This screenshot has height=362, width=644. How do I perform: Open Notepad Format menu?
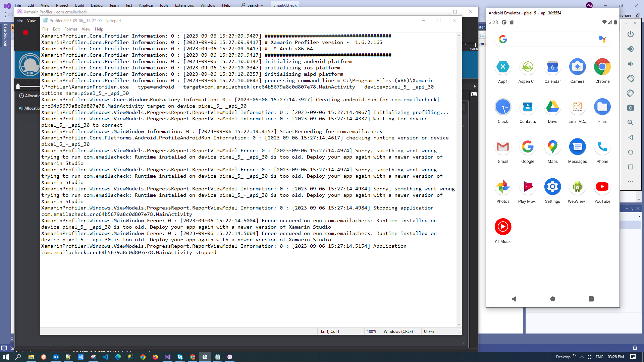tap(70, 29)
